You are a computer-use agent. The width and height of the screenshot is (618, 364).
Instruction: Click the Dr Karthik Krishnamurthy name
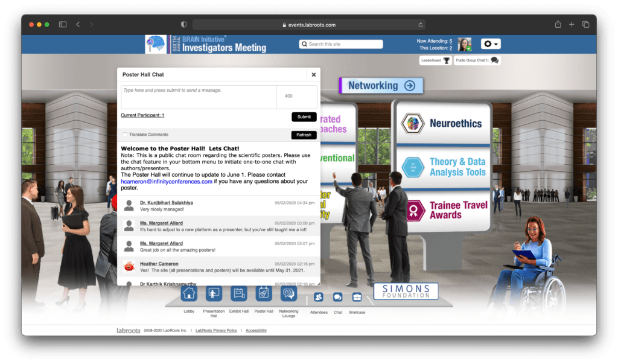tap(168, 284)
